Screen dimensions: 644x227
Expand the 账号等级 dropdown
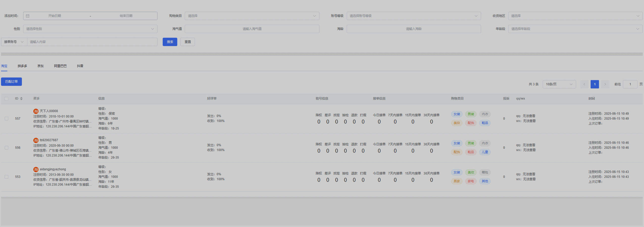[x=413, y=16]
